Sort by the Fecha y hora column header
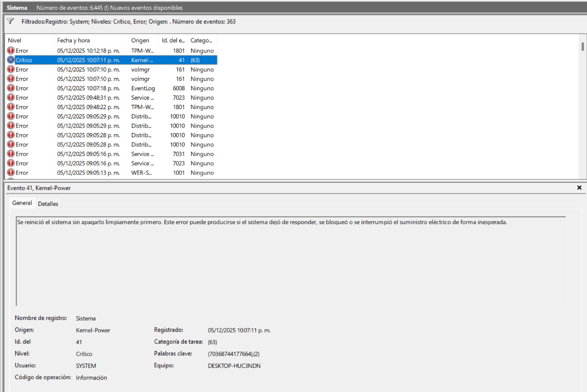 [x=91, y=40]
